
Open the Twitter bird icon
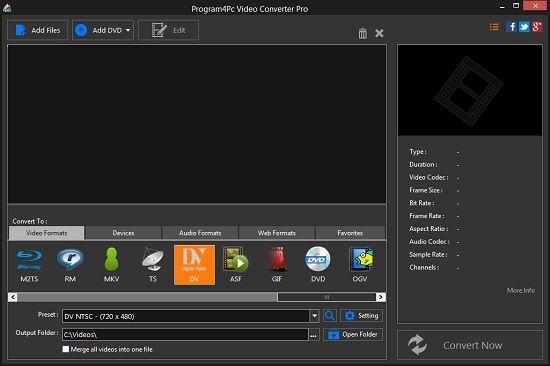point(524,27)
